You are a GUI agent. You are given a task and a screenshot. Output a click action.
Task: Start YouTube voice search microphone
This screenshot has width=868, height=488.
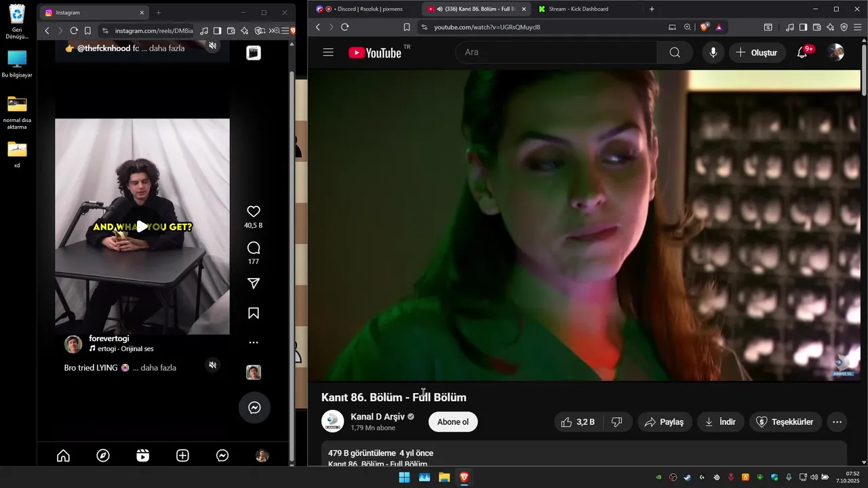(x=713, y=52)
